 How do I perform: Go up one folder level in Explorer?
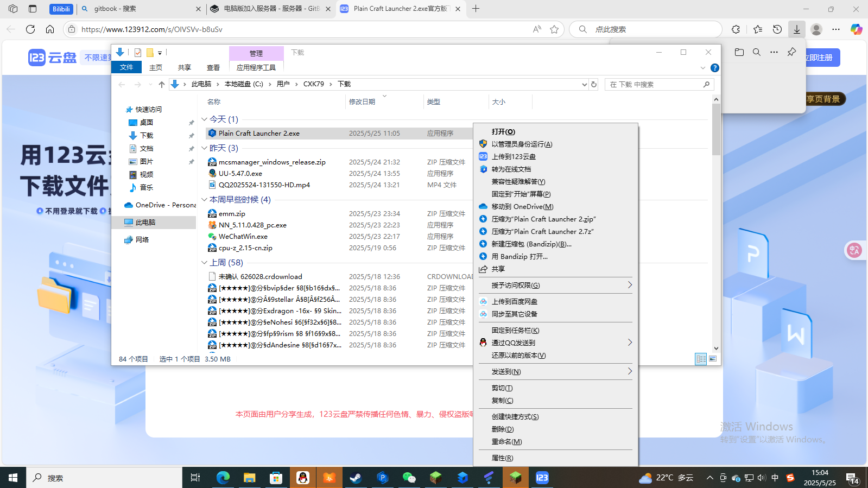point(161,84)
